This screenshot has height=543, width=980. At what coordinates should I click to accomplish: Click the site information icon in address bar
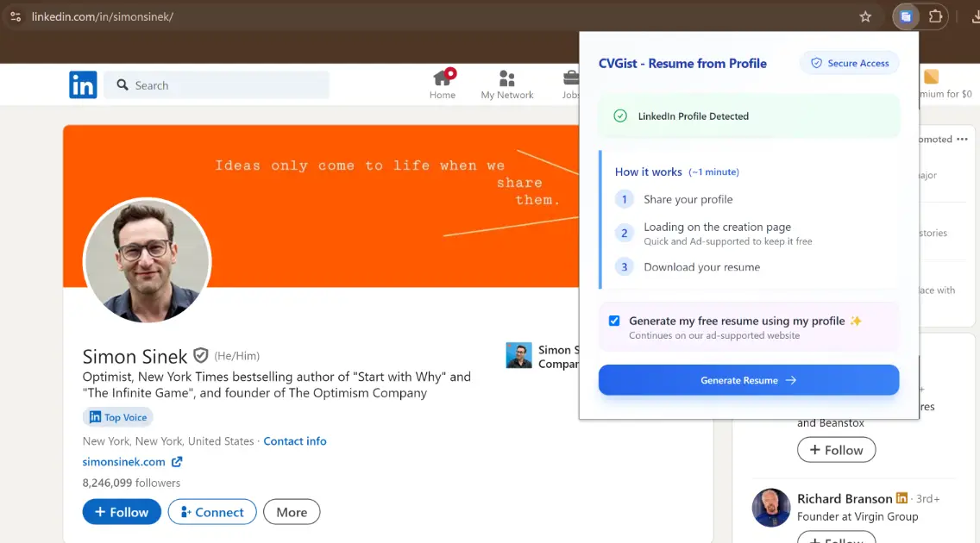coord(16,16)
